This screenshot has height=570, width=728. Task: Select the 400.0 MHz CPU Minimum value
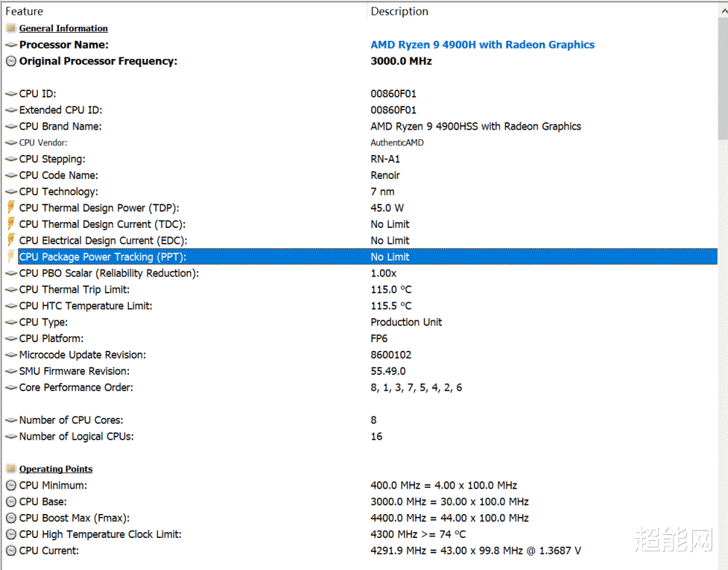coord(443,486)
